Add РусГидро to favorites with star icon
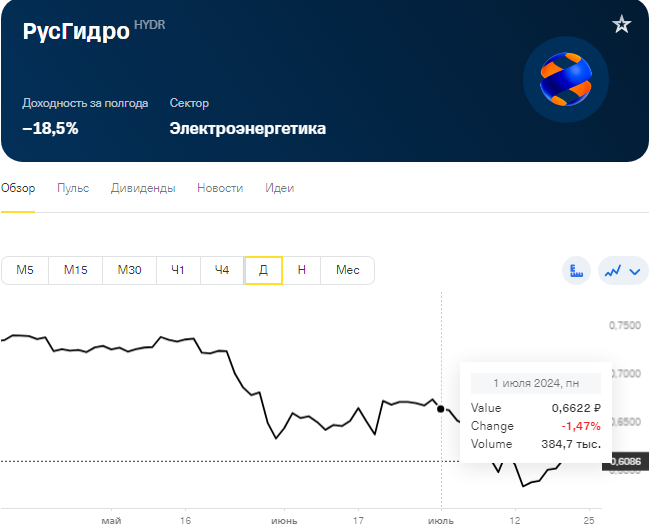 (621, 24)
